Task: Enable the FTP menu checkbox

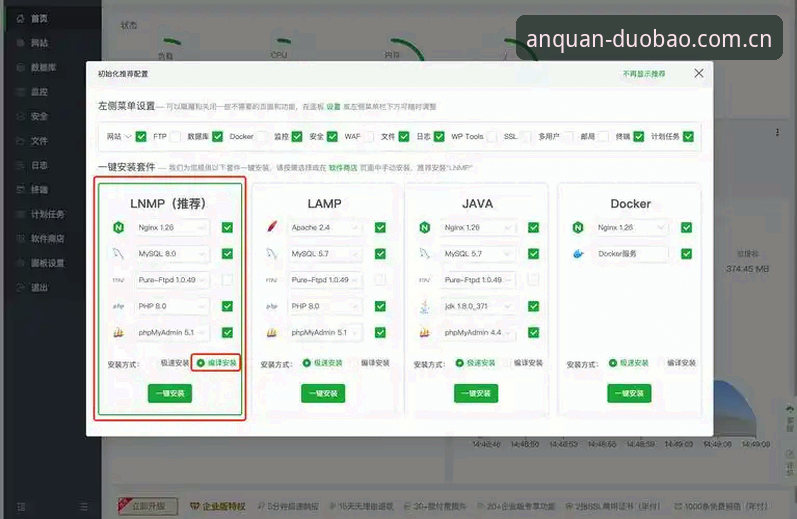Action: (x=175, y=136)
